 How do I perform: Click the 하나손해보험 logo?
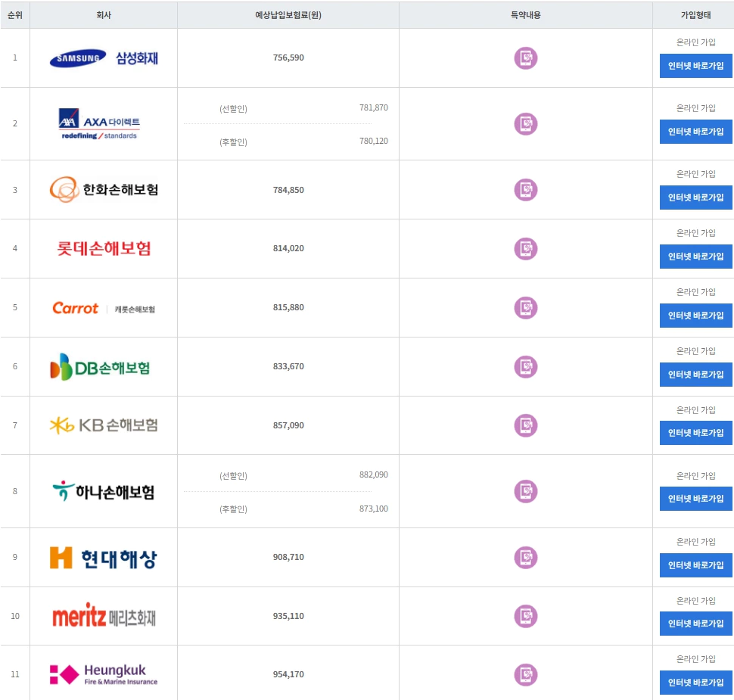pos(104,491)
